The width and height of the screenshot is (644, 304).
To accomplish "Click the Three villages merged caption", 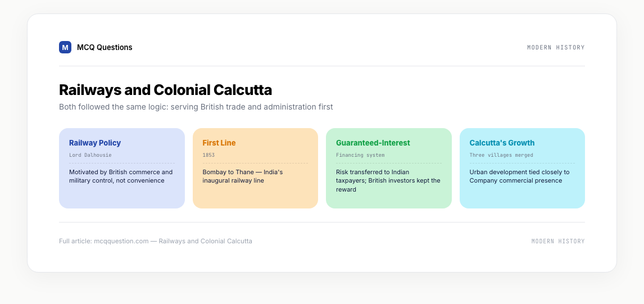I will tap(501, 155).
